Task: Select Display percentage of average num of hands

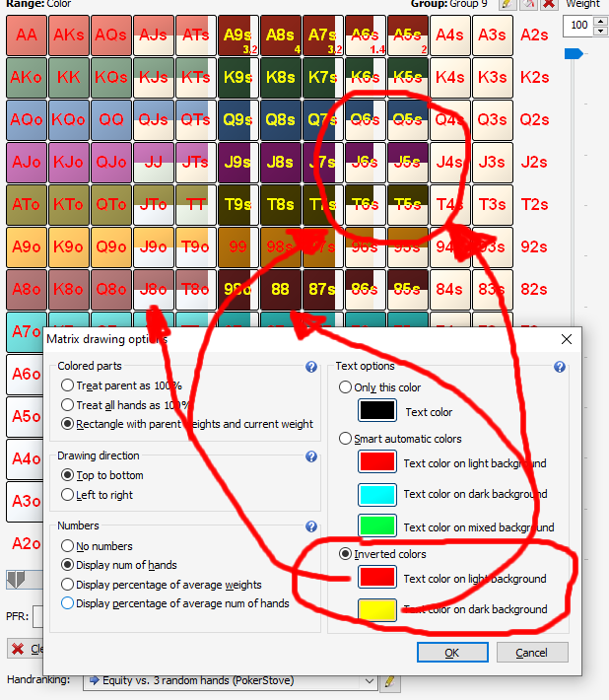Action: (x=175, y=603)
